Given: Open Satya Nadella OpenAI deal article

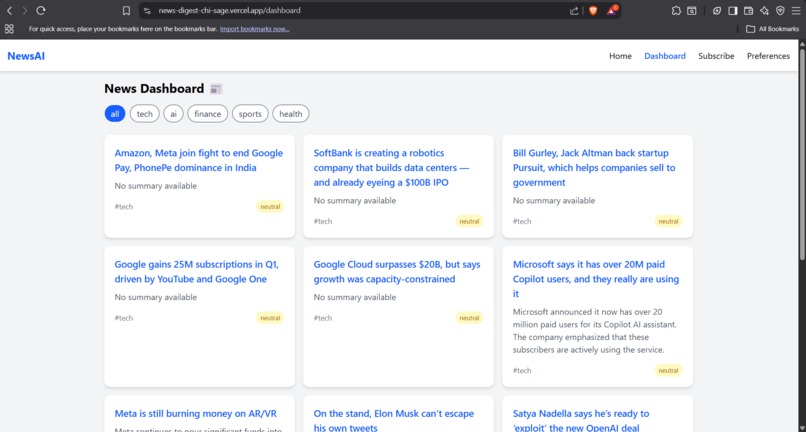Looking at the screenshot, I should 581,420.
